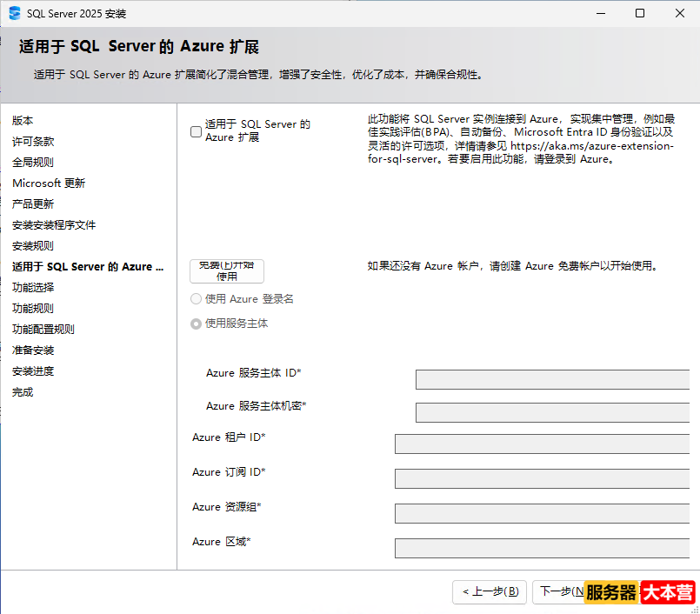This screenshot has width=700, height=614.
Task: Select 版本 in the left step list
Action: [23, 121]
